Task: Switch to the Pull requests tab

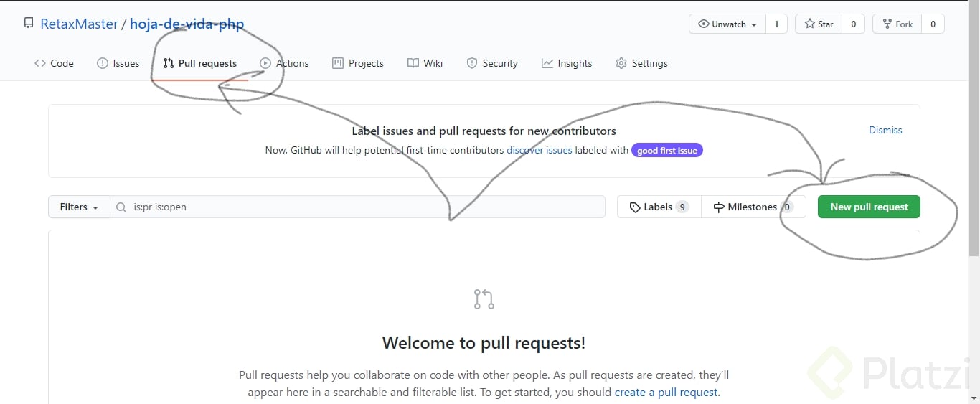Action: coord(200,63)
